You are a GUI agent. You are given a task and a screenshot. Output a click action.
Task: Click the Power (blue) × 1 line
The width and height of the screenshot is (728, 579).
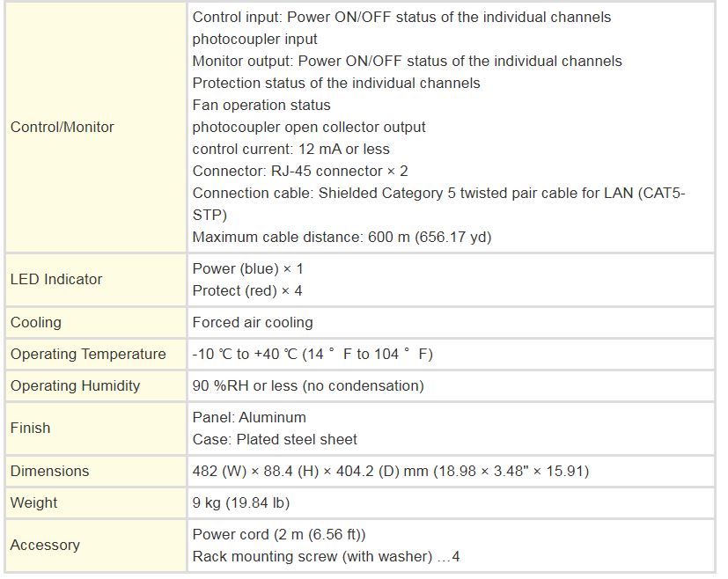click(247, 268)
